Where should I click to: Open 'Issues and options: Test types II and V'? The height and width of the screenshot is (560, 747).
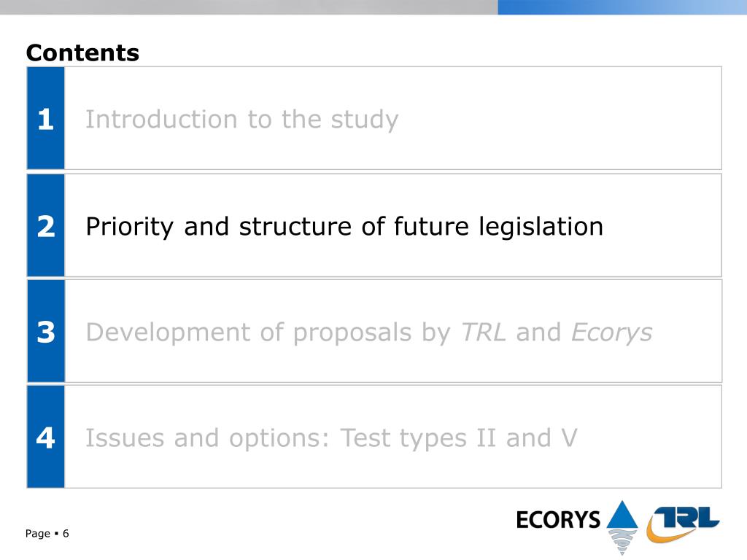[331, 437]
